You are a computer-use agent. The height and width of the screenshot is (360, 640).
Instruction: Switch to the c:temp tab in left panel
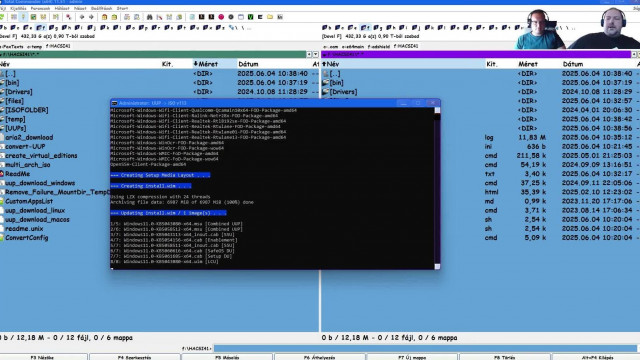click(34, 47)
